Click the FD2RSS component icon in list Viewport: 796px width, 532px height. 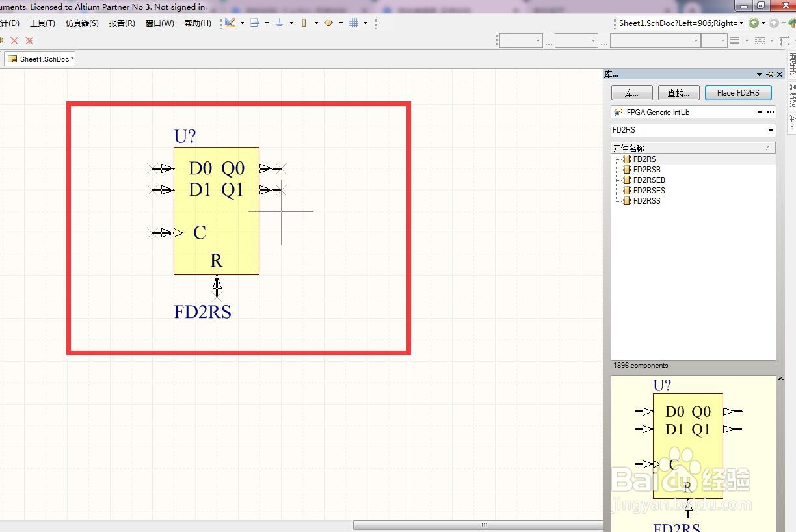coord(627,201)
